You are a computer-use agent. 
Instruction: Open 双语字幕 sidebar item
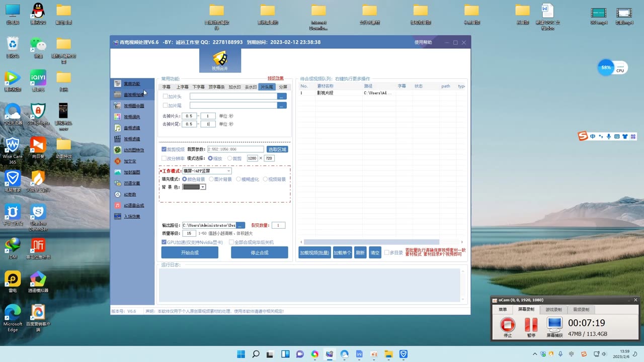(132, 183)
